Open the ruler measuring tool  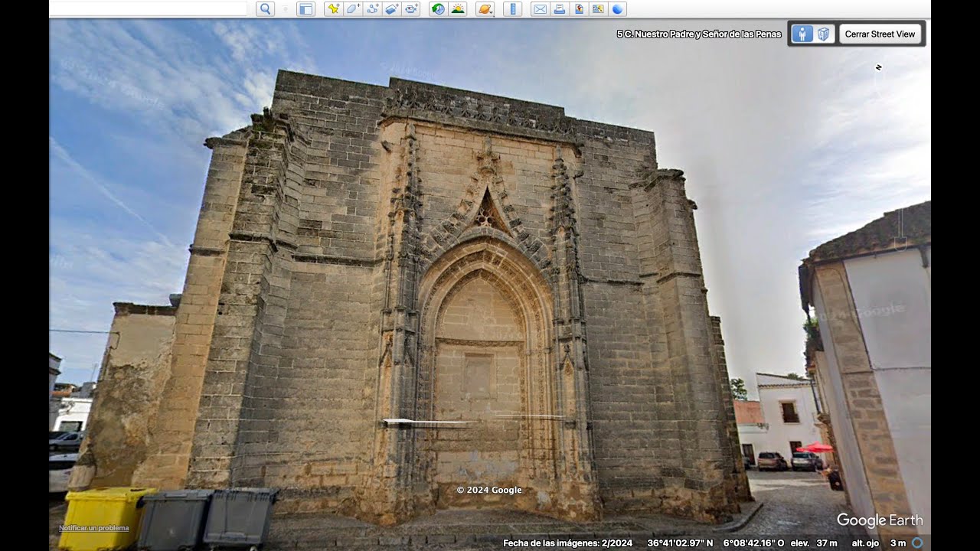pos(512,9)
